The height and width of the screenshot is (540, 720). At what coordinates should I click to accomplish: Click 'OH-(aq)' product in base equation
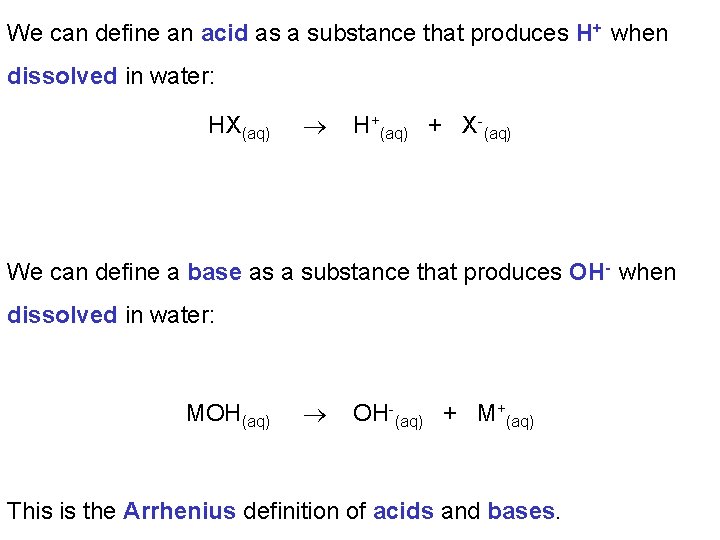388,416
